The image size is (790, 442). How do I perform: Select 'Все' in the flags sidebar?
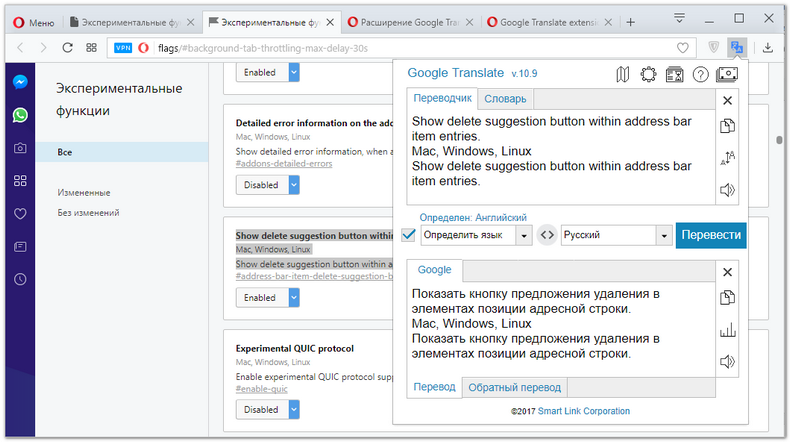(121, 152)
